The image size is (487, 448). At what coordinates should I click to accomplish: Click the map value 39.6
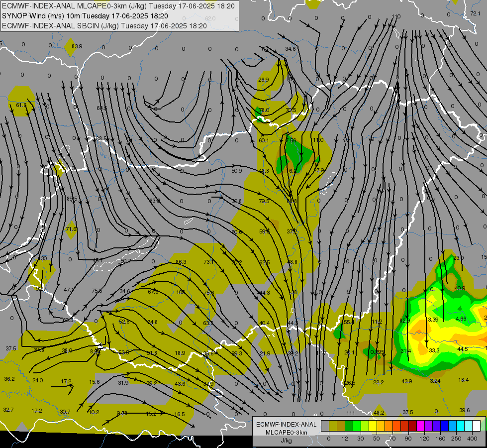click(465, 410)
